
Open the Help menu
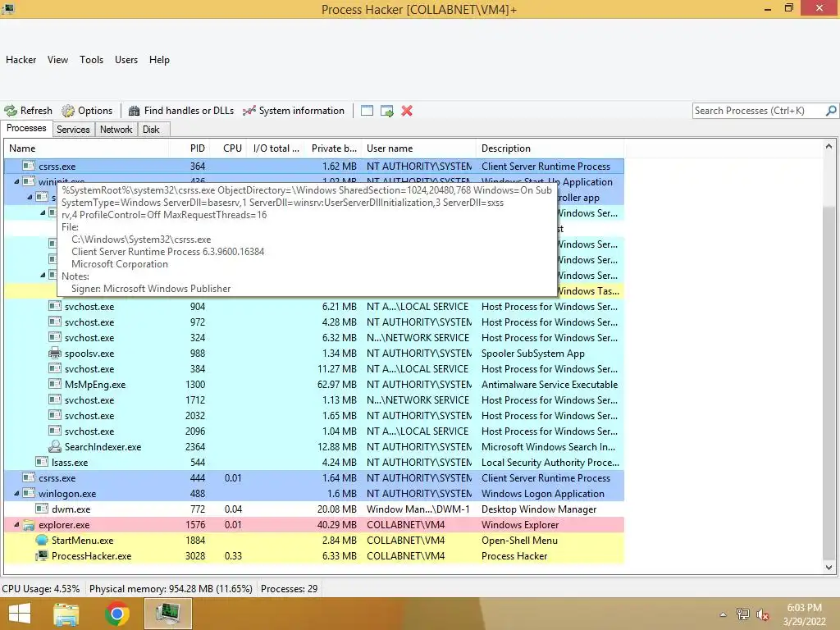point(159,60)
